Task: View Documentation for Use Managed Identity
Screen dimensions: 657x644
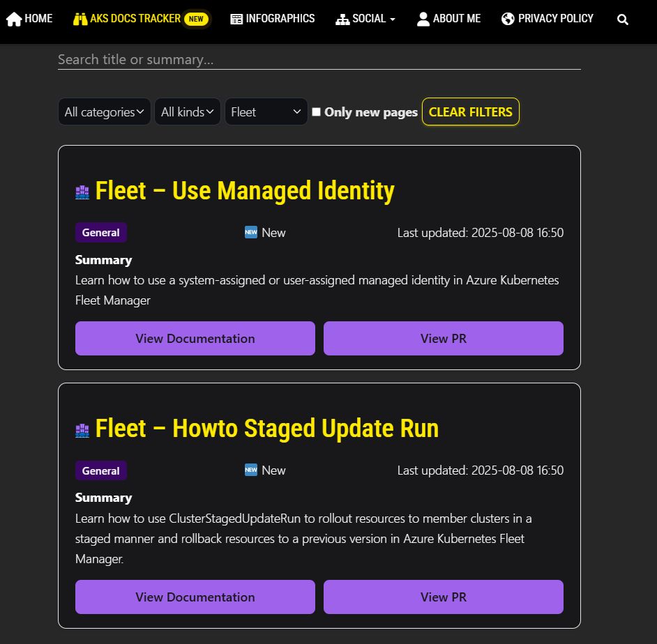Action: pos(195,338)
